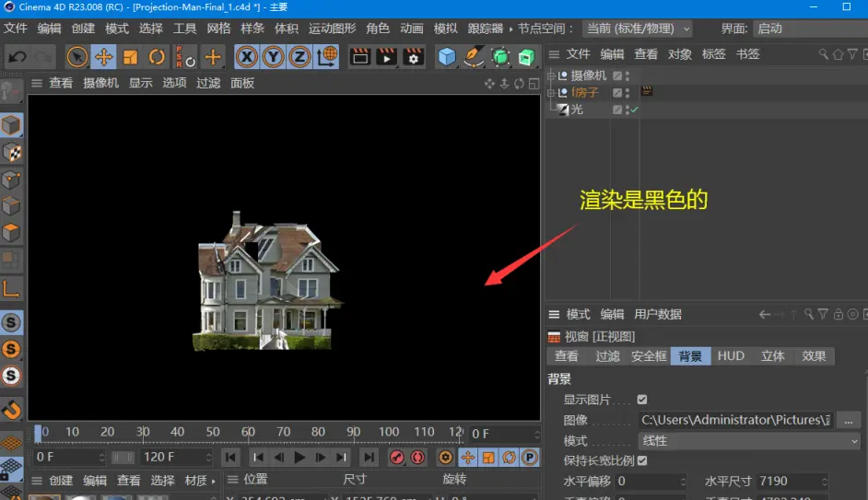Go to end of animation

pyautogui.click(x=369, y=458)
